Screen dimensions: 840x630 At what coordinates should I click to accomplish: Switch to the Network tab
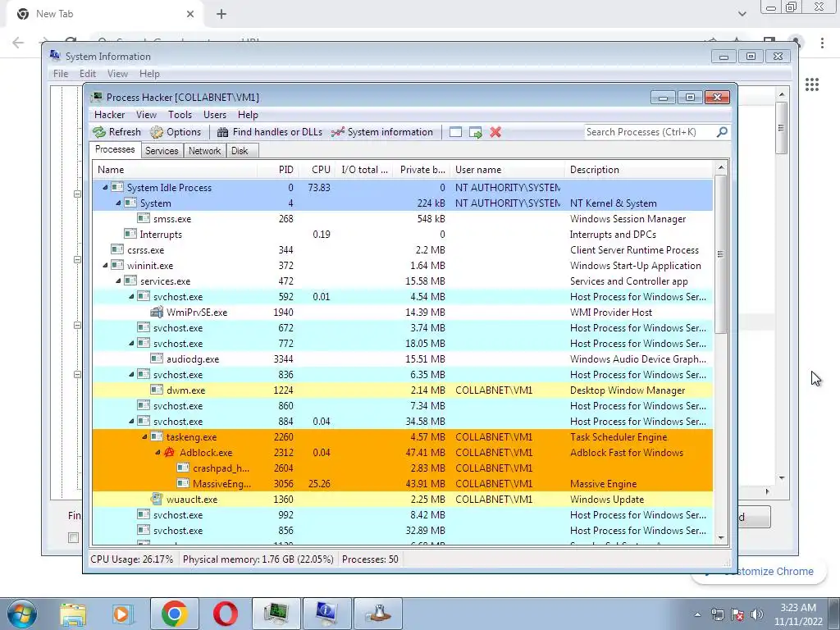204,151
